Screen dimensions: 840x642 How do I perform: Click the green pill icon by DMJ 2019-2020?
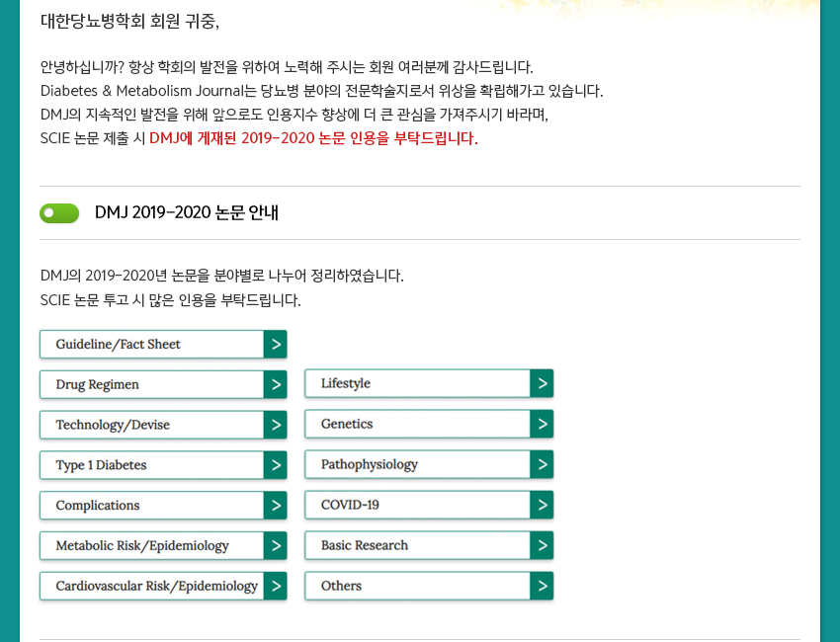(59, 213)
